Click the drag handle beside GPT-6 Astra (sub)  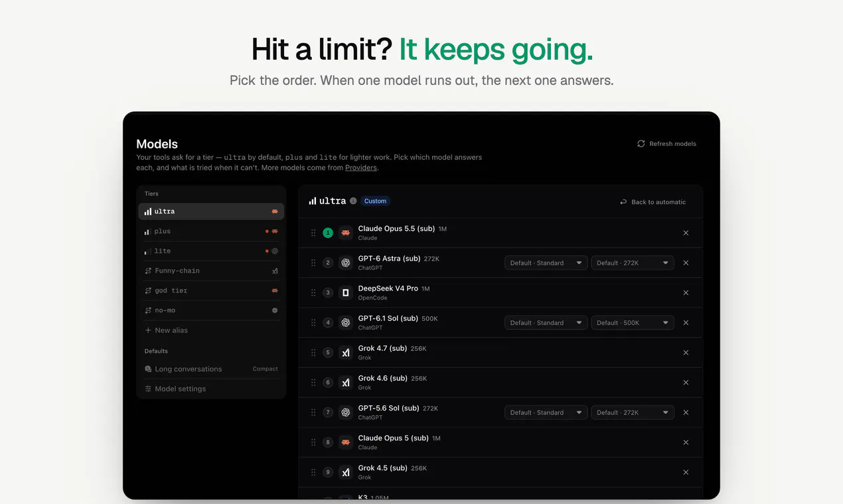pyautogui.click(x=313, y=263)
